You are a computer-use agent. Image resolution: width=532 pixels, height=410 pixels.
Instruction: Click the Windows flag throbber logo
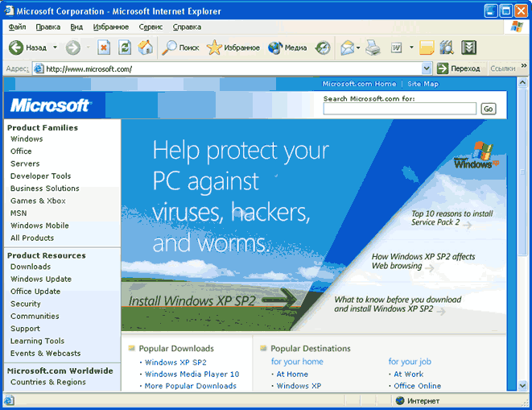pyautogui.click(x=517, y=27)
